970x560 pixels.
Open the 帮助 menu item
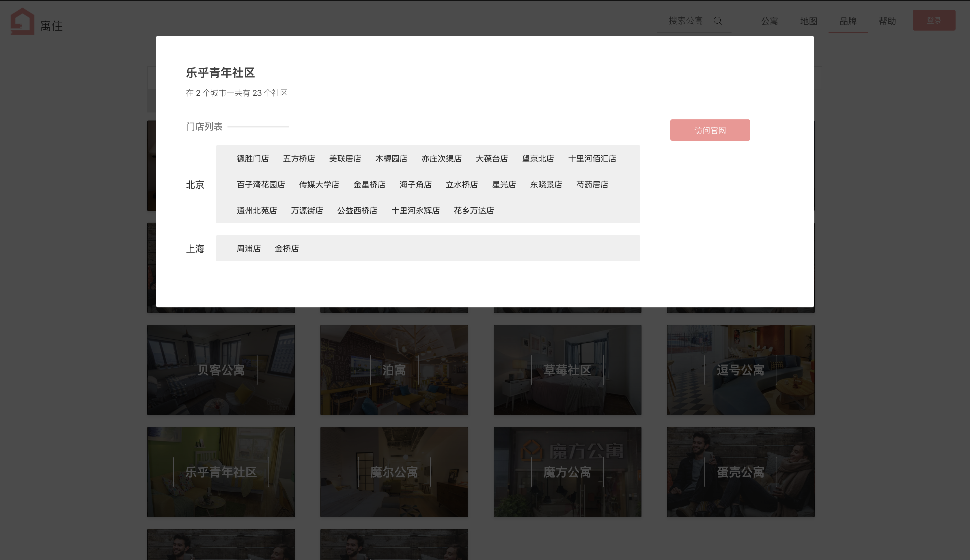887,21
